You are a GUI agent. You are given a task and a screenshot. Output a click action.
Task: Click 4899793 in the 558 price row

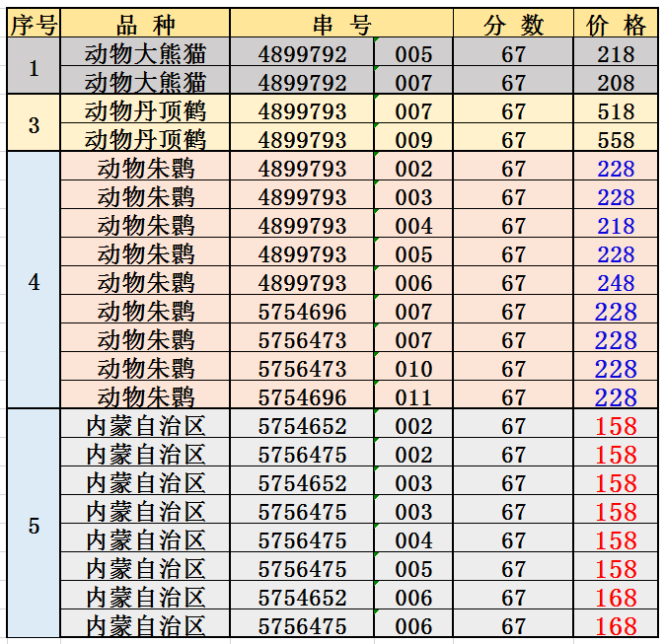tap(302, 140)
